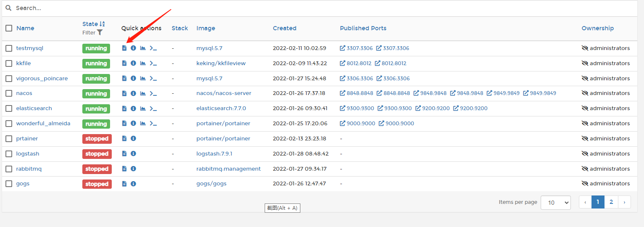644x227 pixels.
Task: Open logs for prtainer container
Action: click(x=124, y=138)
